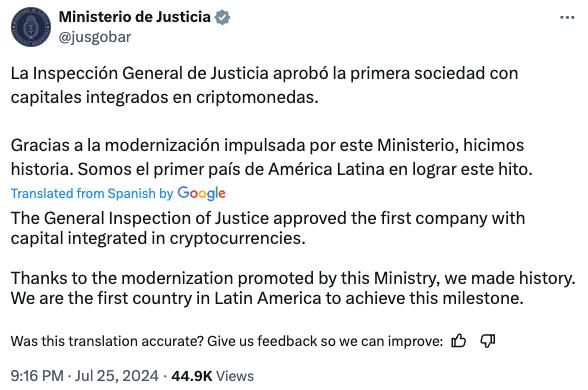
Task: Open the Ministerio de Justicia display name
Action: pos(135,17)
